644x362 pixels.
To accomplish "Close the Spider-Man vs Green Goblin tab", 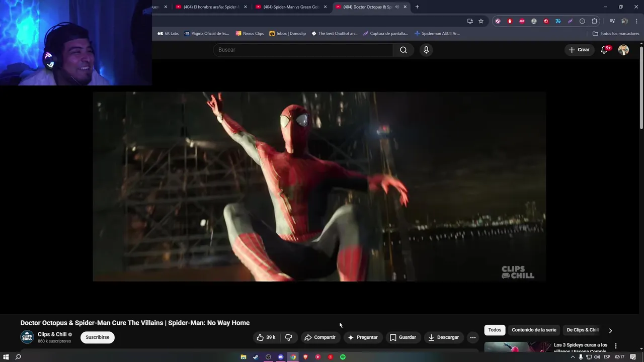I will coord(325,7).
